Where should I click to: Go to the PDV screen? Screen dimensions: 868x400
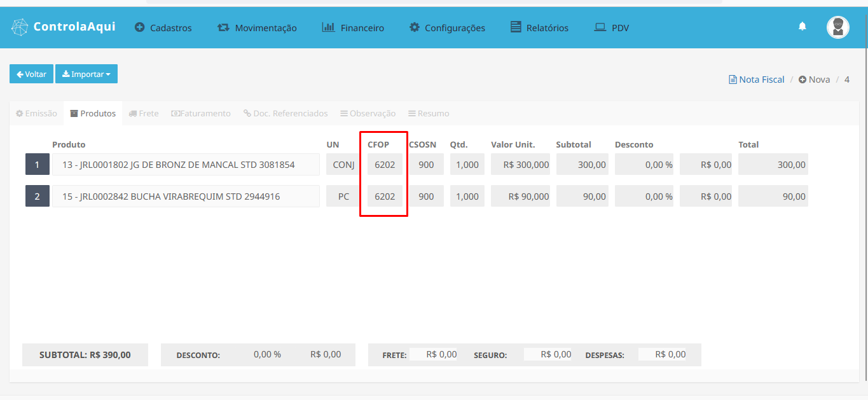point(611,28)
